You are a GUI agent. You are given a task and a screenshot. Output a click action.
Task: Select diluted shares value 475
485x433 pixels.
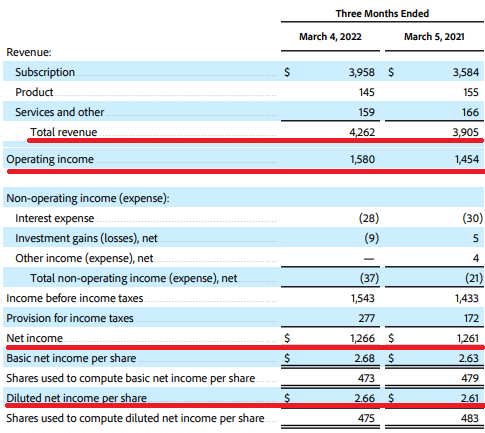367,418
